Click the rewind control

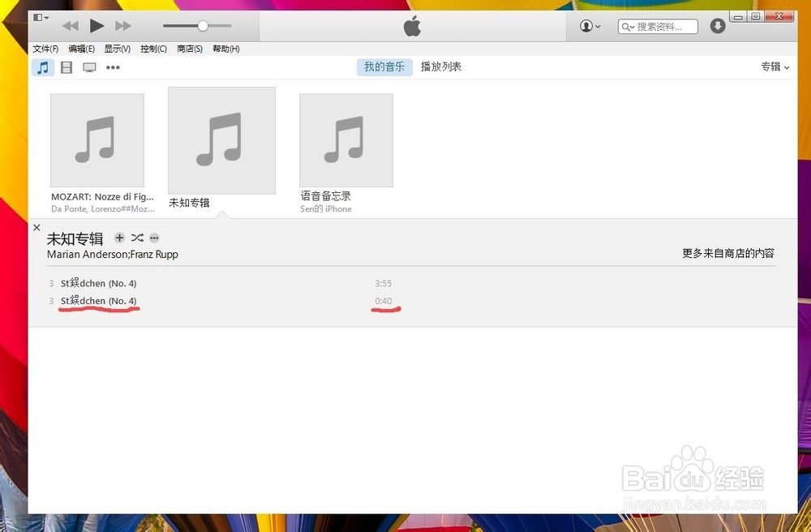pos(70,25)
